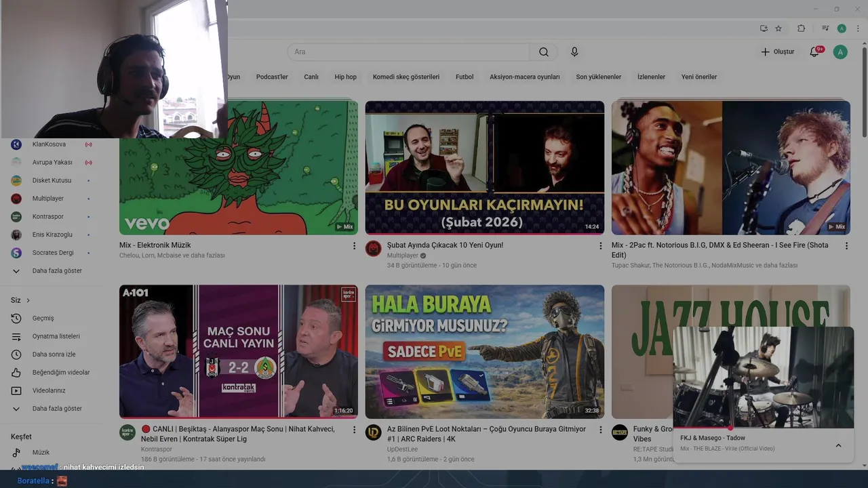Click the search magnifier button
This screenshot has width=868, height=488.
(x=544, y=52)
